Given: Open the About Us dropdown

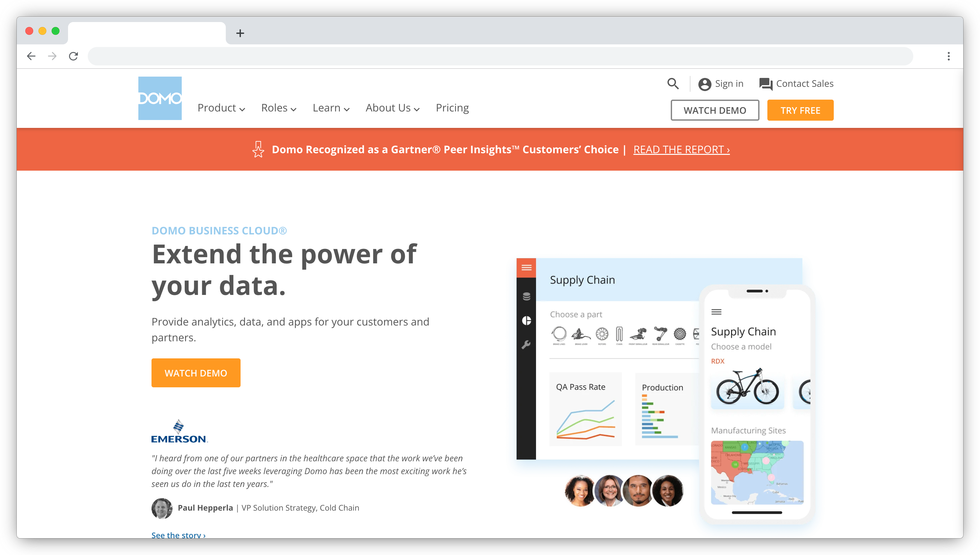Looking at the screenshot, I should tap(392, 108).
